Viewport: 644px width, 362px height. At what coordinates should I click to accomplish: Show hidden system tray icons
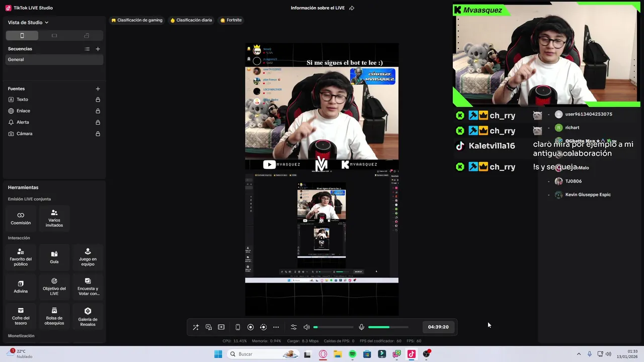pos(579,354)
